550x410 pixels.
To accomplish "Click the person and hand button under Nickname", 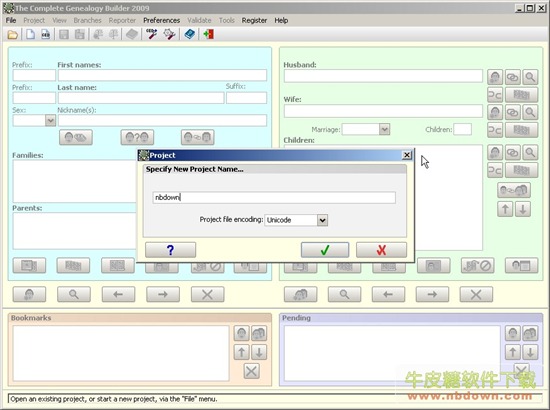I will [x=76, y=137].
